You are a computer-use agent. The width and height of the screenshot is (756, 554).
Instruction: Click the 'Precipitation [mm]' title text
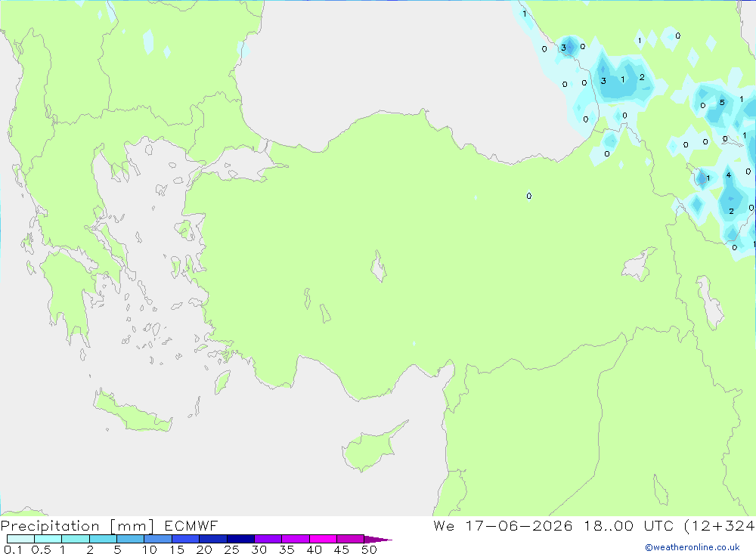(x=77, y=526)
